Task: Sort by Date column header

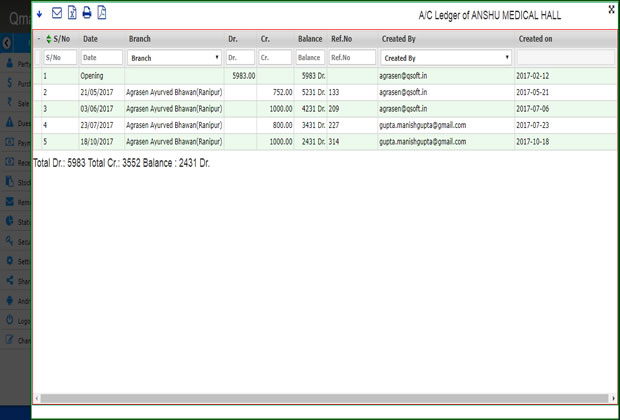Action: pyautogui.click(x=90, y=39)
